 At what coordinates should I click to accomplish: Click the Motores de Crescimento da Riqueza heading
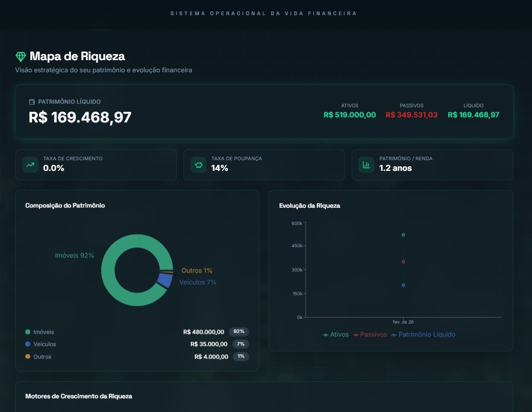tap(79, 396)
